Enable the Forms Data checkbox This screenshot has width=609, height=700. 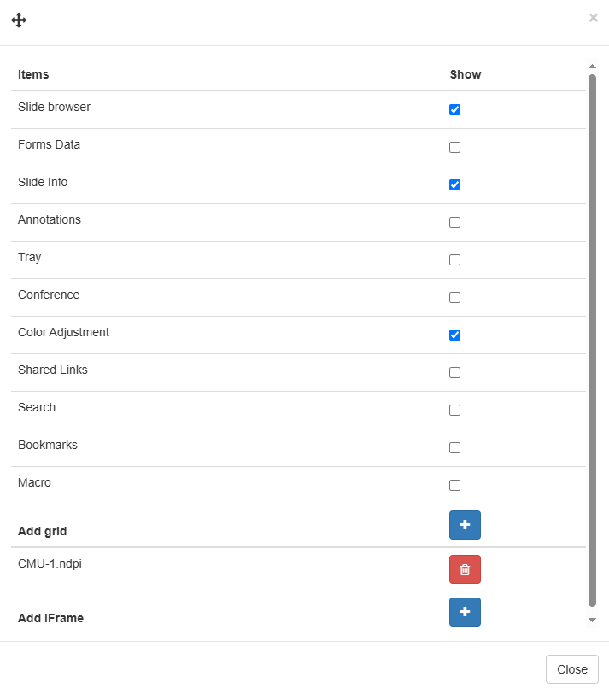pyautogui.click(x=455, y=148)
